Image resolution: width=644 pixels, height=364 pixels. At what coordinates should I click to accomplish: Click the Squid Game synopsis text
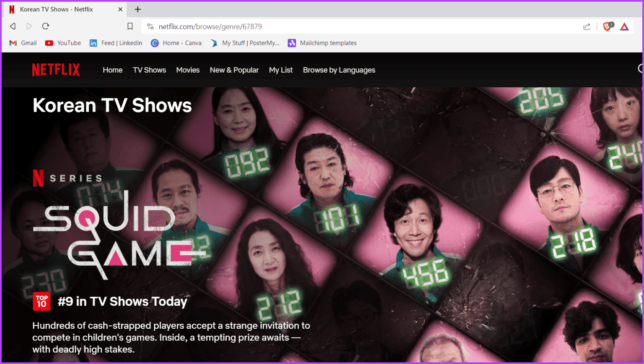171,337
